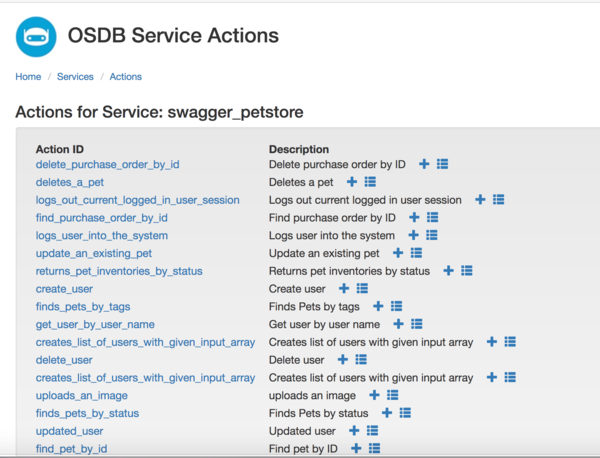Select the returns_pet_inventories_by_status action
Viewport: 600px width, 458px height.
[119, 271]
